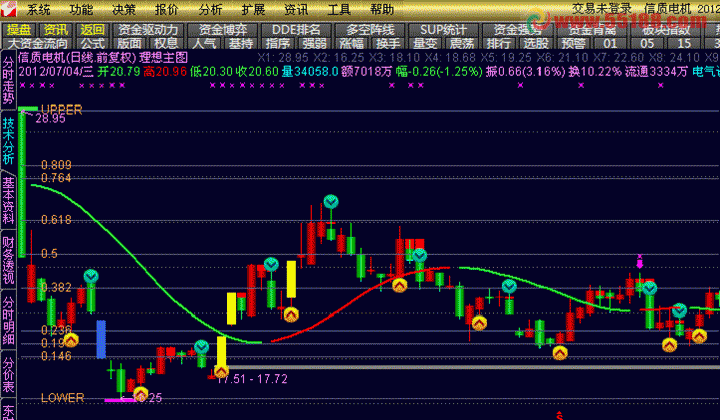Open 多空阵线 indicator
720x420 pixels.
(x=370, y=30)
